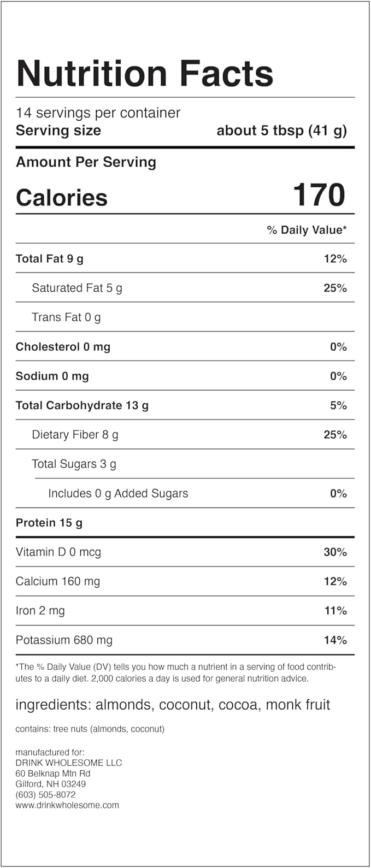
Task: Click the Dietary Fiber 8 g line
Action: [x=75, y=435]
